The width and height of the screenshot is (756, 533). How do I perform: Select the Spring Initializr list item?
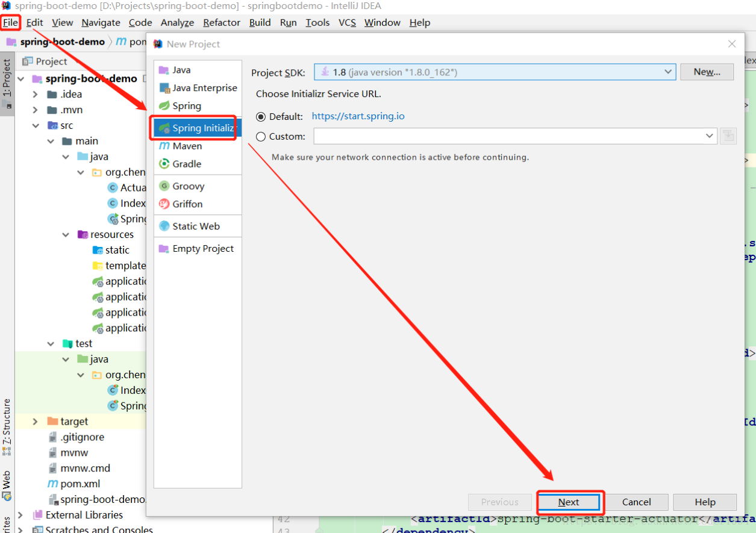198,128
